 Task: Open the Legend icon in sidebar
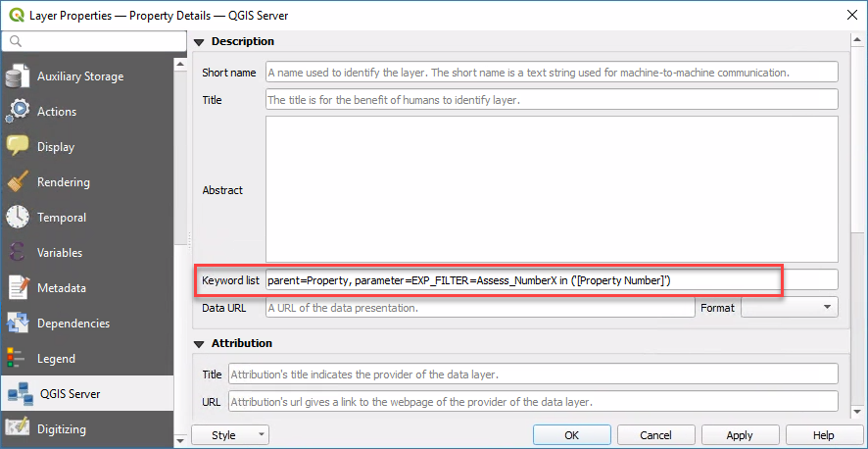click(19, 359)
